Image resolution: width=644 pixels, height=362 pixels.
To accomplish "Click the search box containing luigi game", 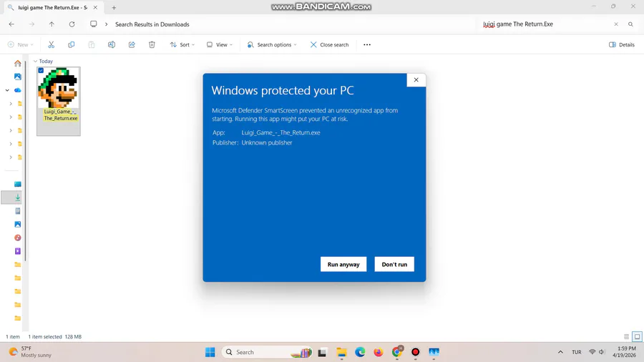I will point(542,24).
